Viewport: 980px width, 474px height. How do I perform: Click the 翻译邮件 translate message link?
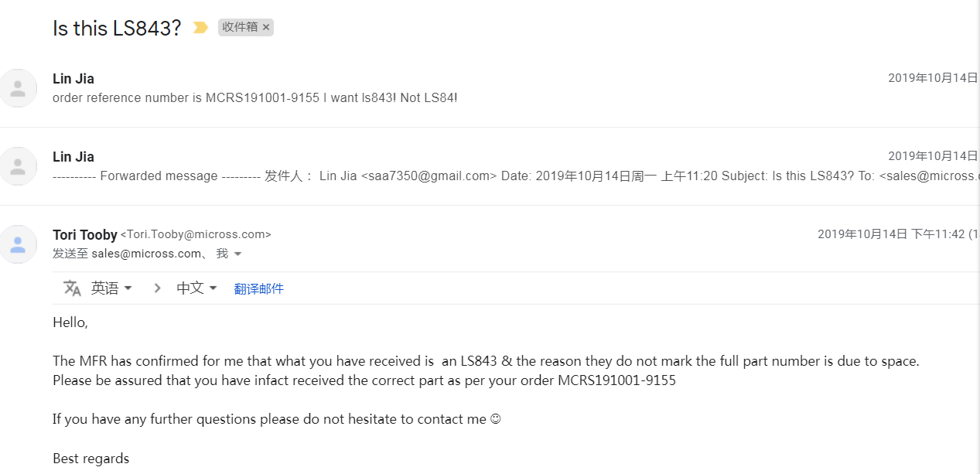tap(259, 288)
